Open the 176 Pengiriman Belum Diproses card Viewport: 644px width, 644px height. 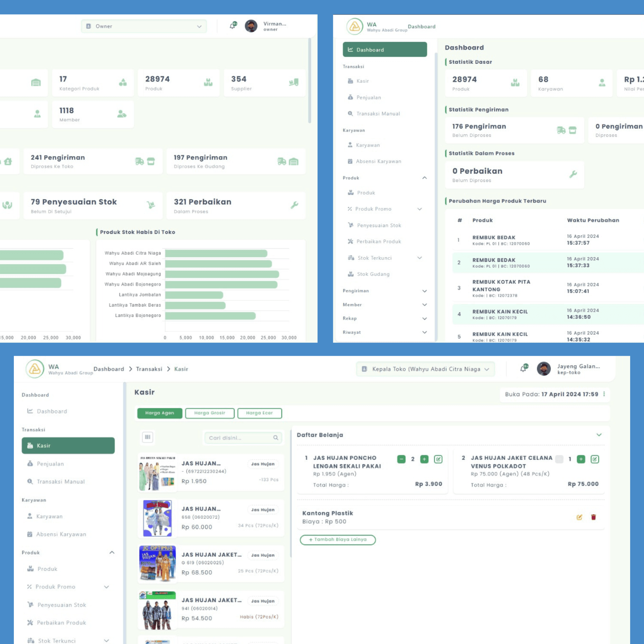pos(515,130)
